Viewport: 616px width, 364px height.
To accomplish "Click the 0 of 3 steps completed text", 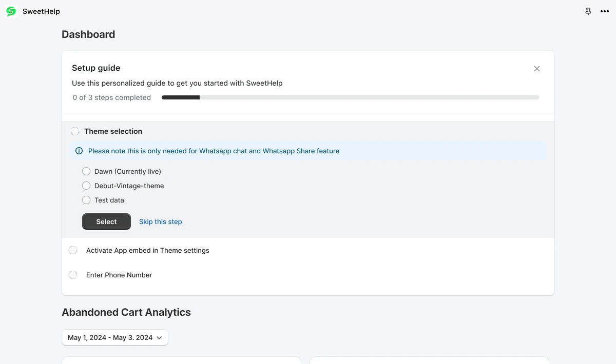I will [112, 97].
